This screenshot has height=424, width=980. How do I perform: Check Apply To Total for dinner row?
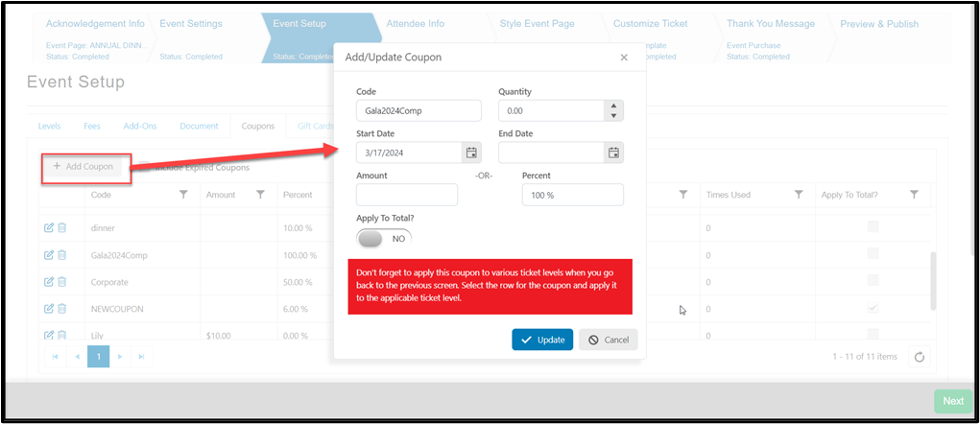pos(873,227)
